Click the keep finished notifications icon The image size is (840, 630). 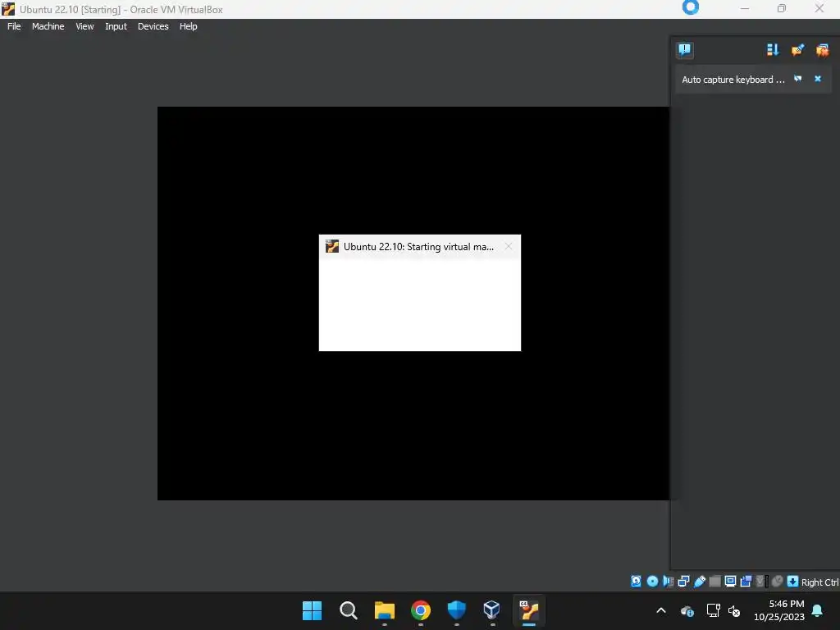[797, 50]
